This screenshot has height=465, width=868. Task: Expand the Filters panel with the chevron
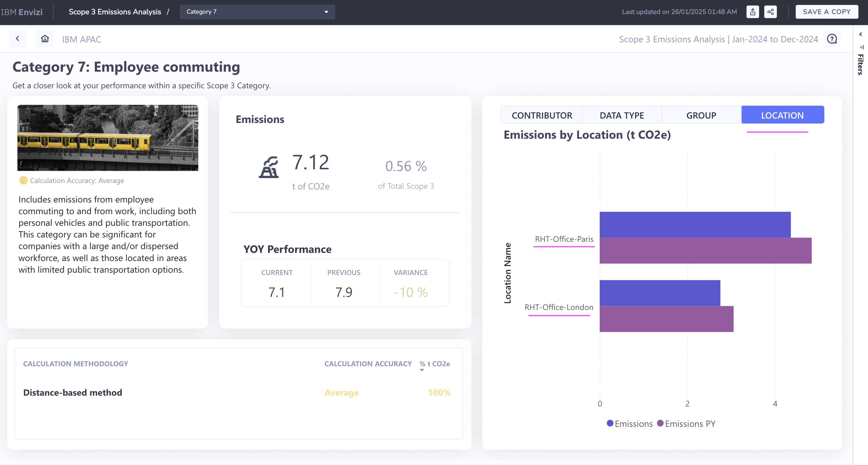point(861,34)
